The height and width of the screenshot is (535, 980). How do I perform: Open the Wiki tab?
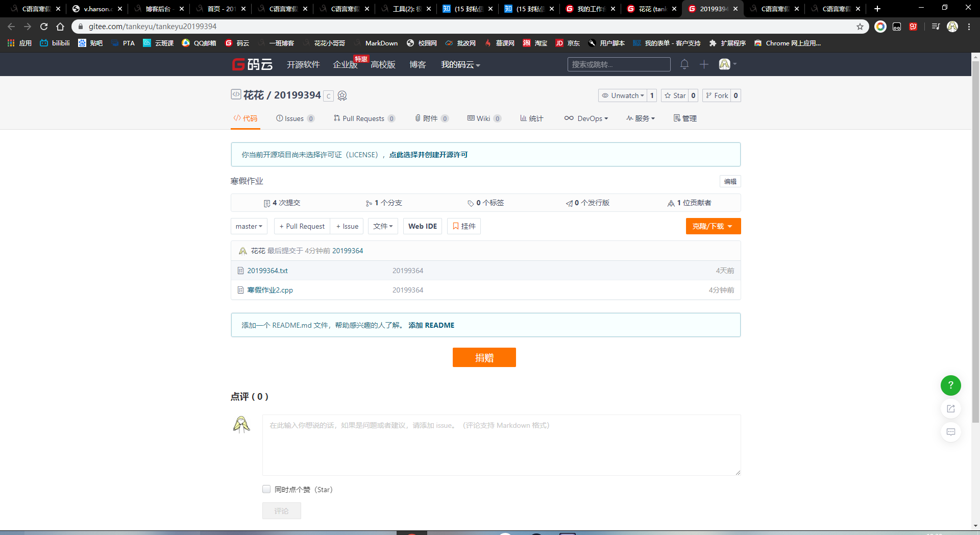[x=484, y=118]
